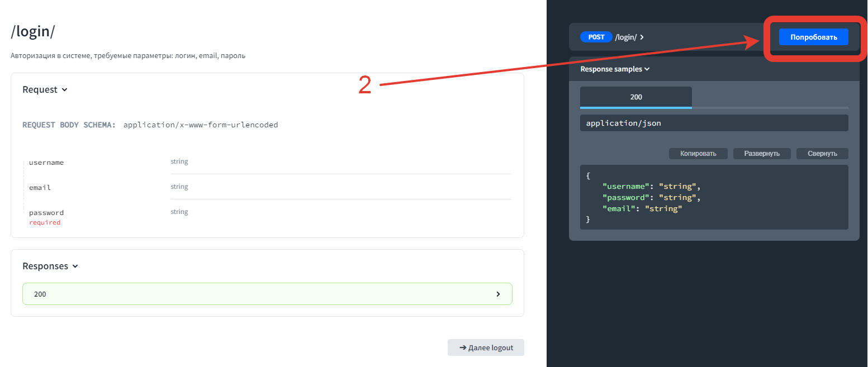Click the blue POST method badge

tap(596, 37)
